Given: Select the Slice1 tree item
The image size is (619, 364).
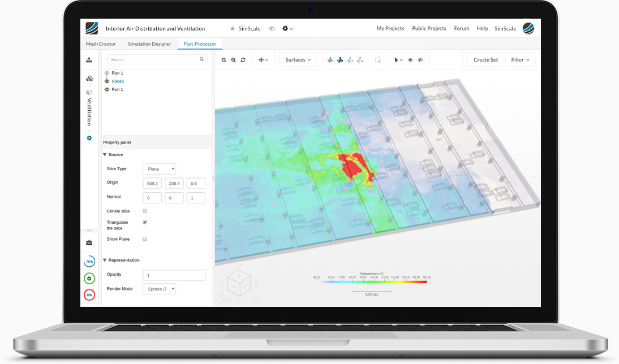Looking at the screenshot, I should coord(117,81).
